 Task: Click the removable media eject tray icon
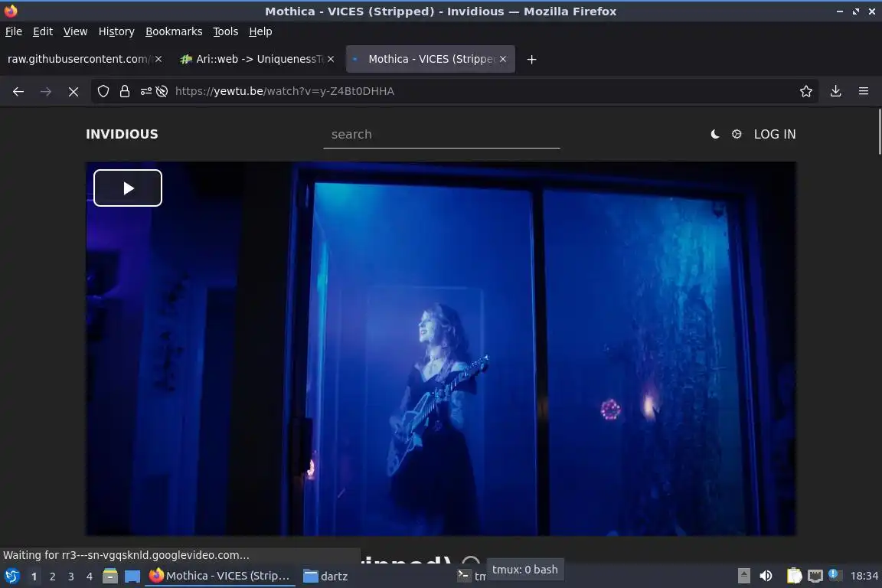click(x=743, y=576)
